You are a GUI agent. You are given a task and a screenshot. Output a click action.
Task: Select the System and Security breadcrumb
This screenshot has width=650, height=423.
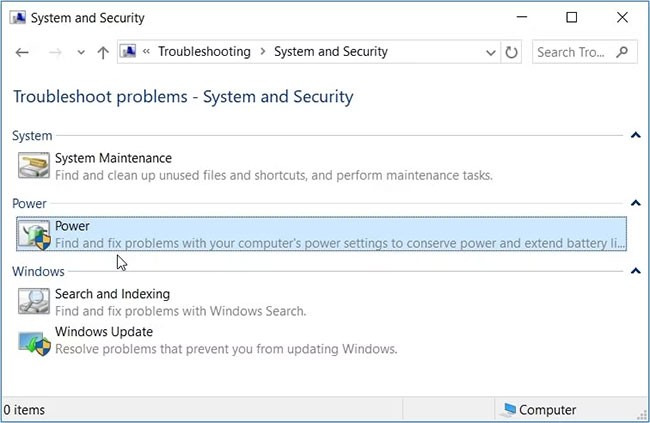[330, 52]
